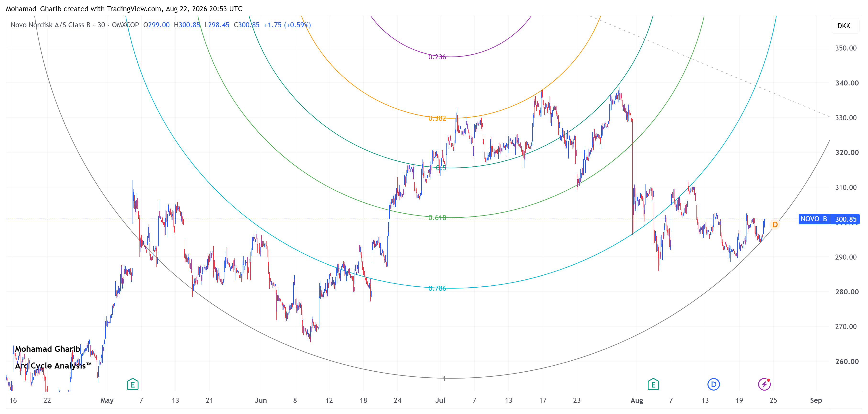Click the earnings E icon near May 7
This screenshot has width=868, height=414.
click(133, 384)
